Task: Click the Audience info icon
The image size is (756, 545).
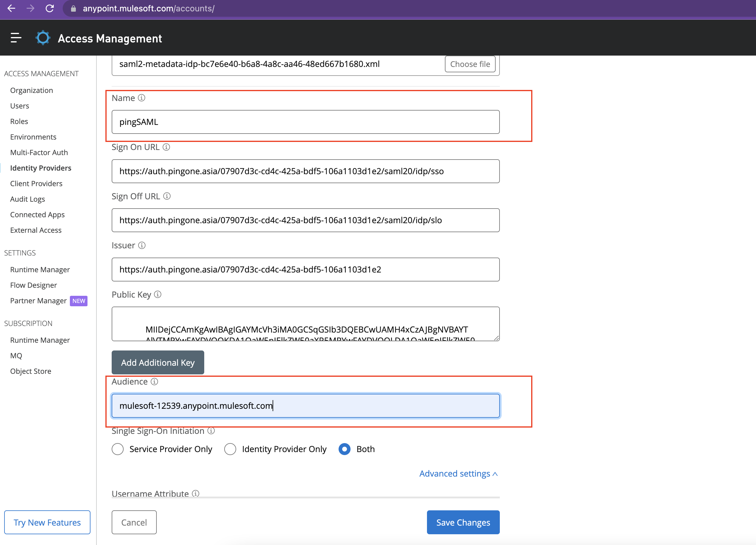Action: click(154, 382)
